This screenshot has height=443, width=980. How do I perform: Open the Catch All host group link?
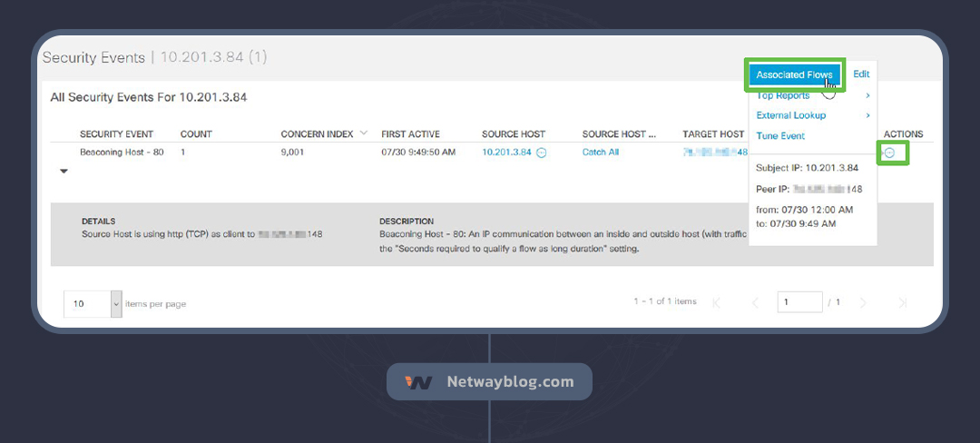pyautogui.click(x=601, y=153)
